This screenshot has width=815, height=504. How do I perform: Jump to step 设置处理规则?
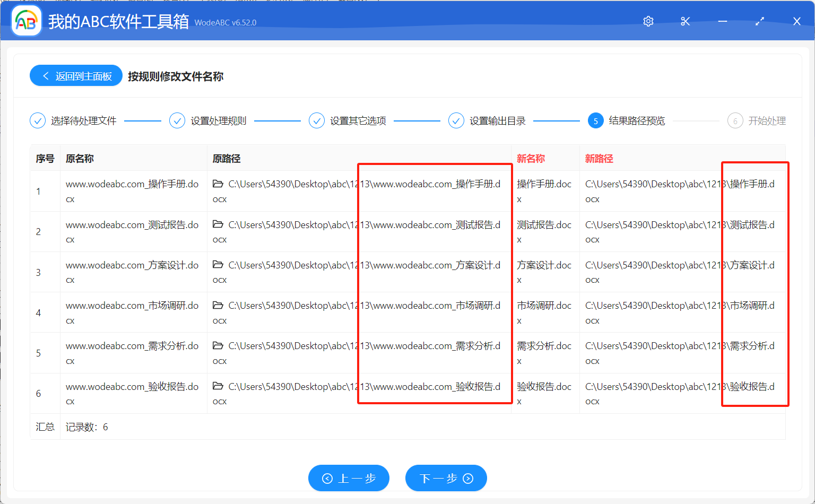(208, 121)
